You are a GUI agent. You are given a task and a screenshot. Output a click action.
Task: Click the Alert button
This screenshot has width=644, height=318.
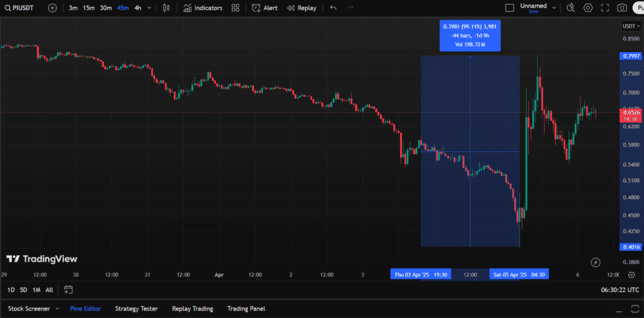(x=265, y=8)
